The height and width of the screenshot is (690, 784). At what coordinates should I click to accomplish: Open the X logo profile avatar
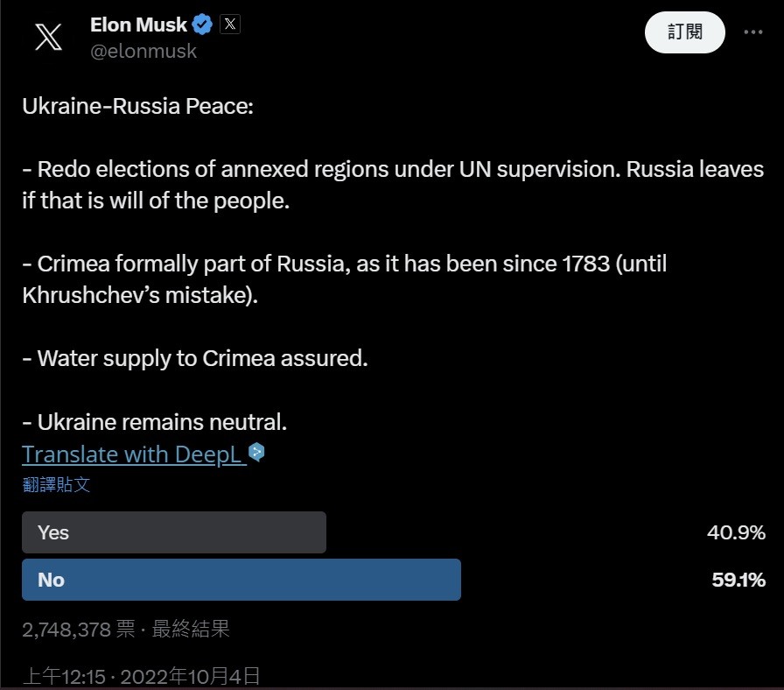48,37
